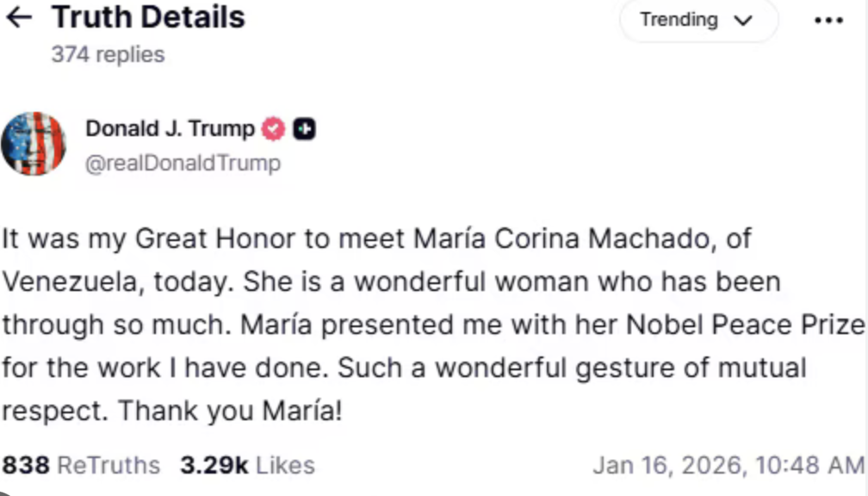Click the 374 replies count
Viewport: 868px width, 496px height.
point(108,54)
